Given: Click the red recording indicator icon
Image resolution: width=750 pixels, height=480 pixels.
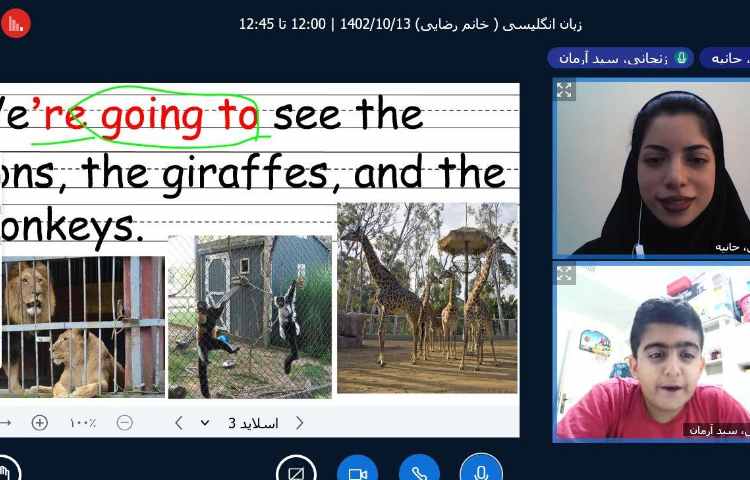Looking at the screenshot, I should coord(15,23).
